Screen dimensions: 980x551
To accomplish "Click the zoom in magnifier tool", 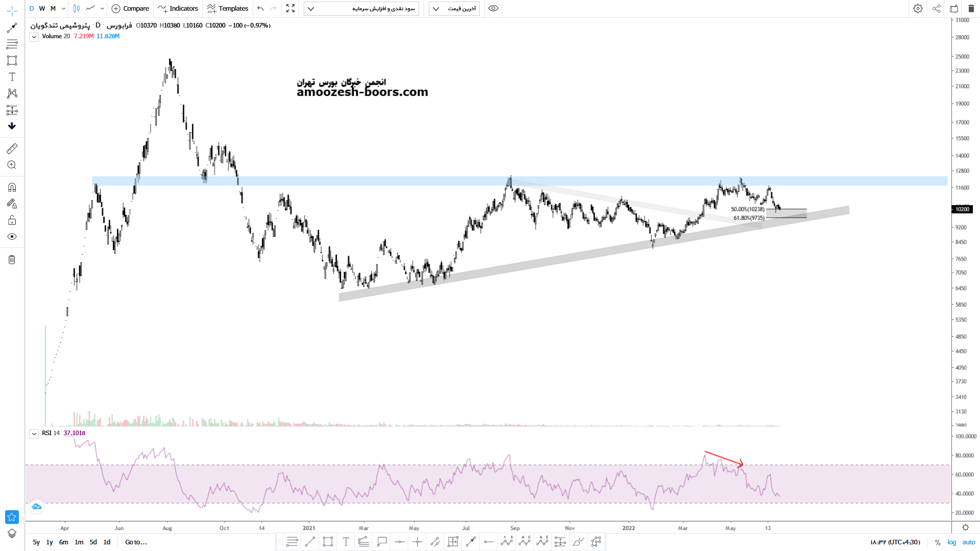I will coord(12,165).
